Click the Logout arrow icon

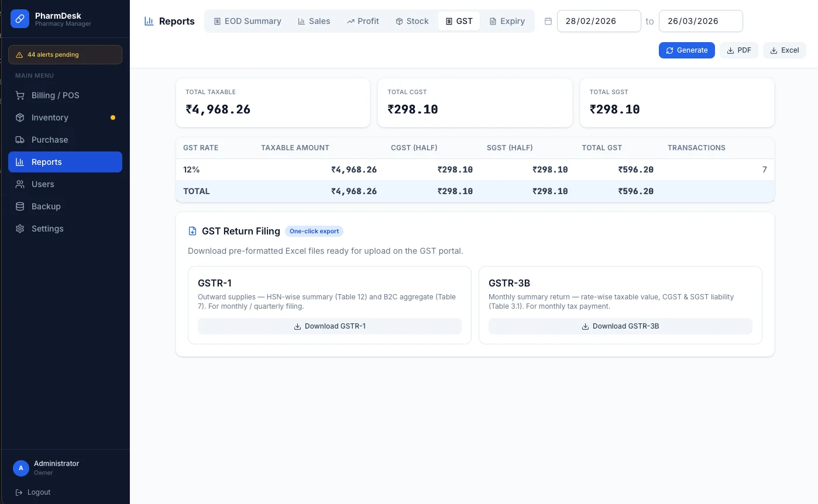19,492
